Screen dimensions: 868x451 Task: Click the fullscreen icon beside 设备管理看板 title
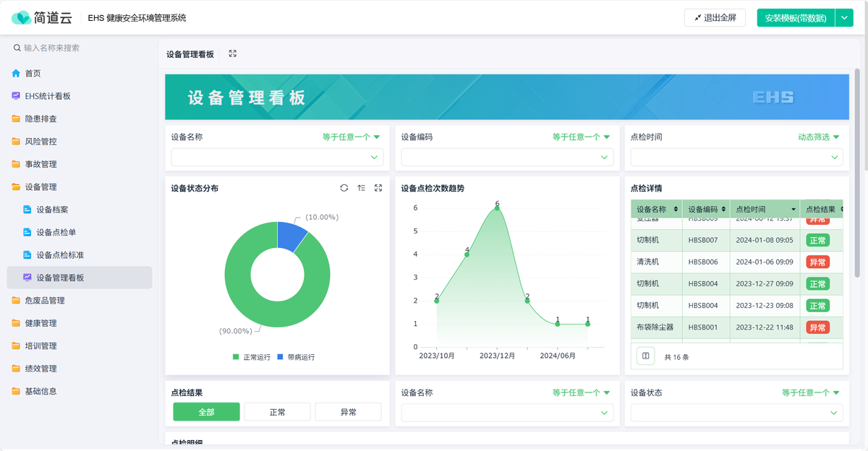click(x=232, y=54)
